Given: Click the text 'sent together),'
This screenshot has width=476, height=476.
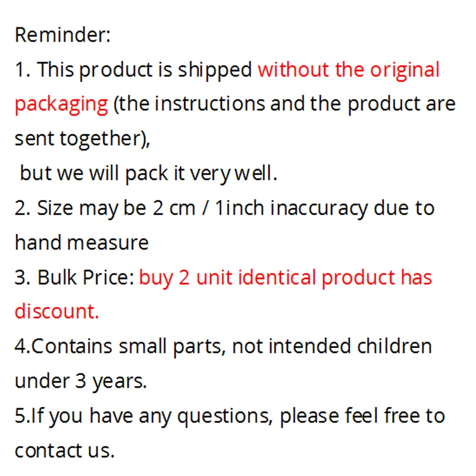Looking at the screenshot, I should pyautogui.click(x=83, y=139).
